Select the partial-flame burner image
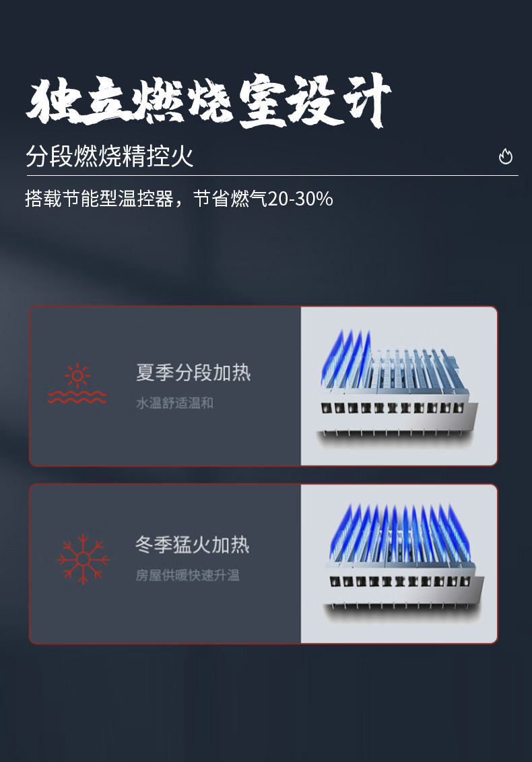The image size is (532, 762). coord(399,386)
